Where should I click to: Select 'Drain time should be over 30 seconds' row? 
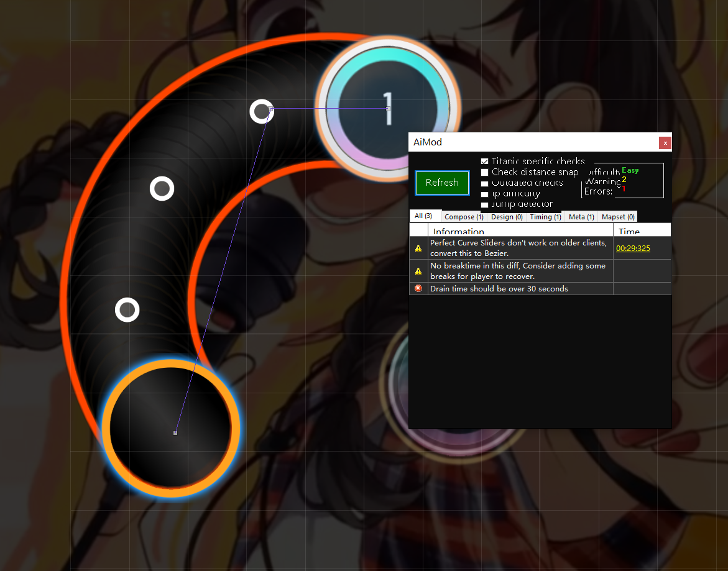pyautogui.click(x=540, y=288)
